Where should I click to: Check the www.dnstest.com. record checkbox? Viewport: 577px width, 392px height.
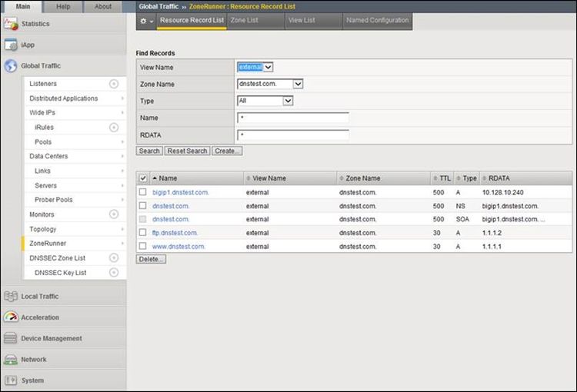[142, 246]
